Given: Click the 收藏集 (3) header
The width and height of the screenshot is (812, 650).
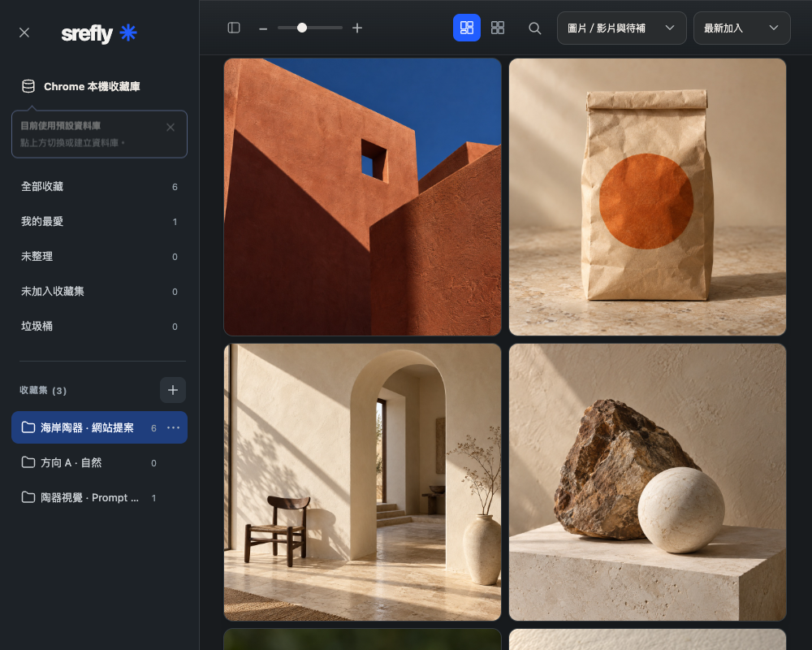Looking at the screenshot, I should 43,390.
